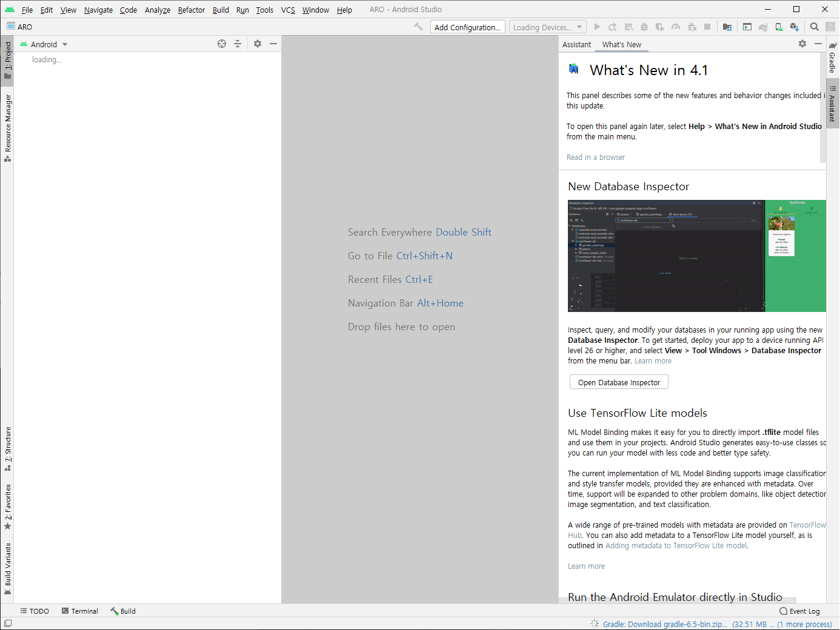Viewport: 840px width, 630px height.
Task: Click the Assistant panel vertical scrollbar
Action: coord(822,108)
